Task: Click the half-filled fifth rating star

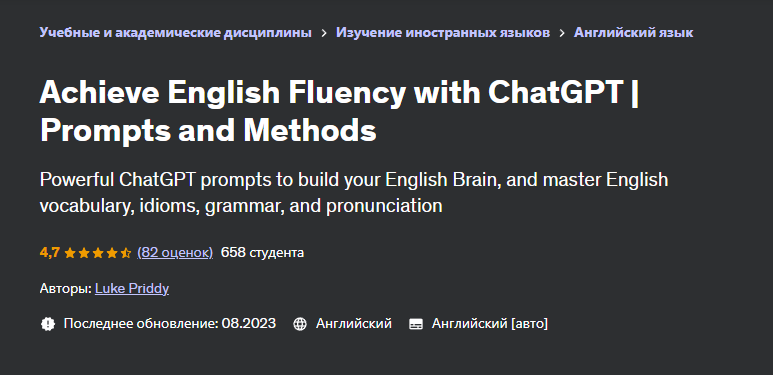Action: click(126, 253)
